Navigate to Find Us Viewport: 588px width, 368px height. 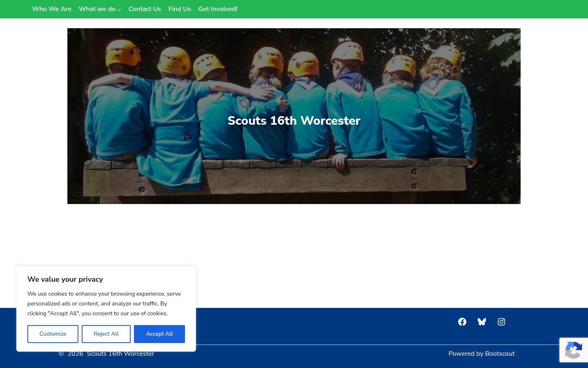click(x=180, y=9)
